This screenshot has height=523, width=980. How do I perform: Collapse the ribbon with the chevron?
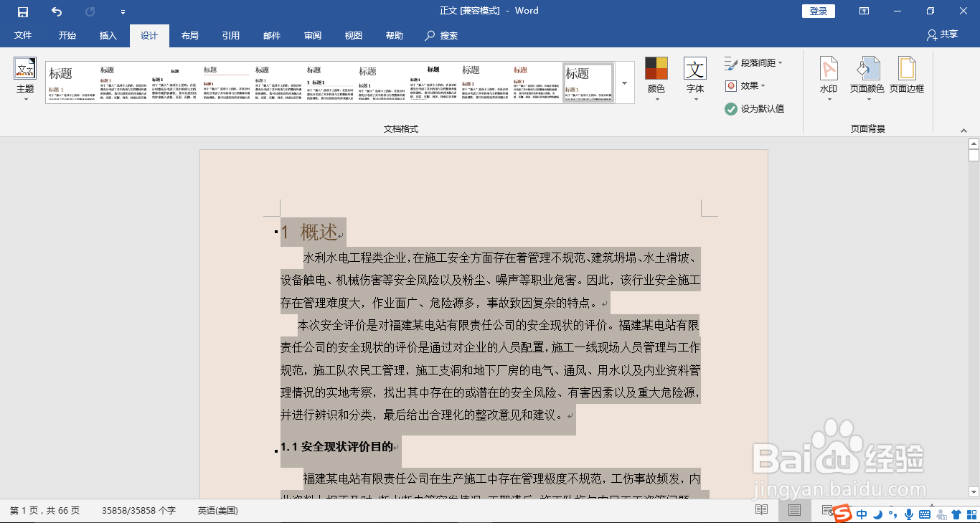pos(963,131)
